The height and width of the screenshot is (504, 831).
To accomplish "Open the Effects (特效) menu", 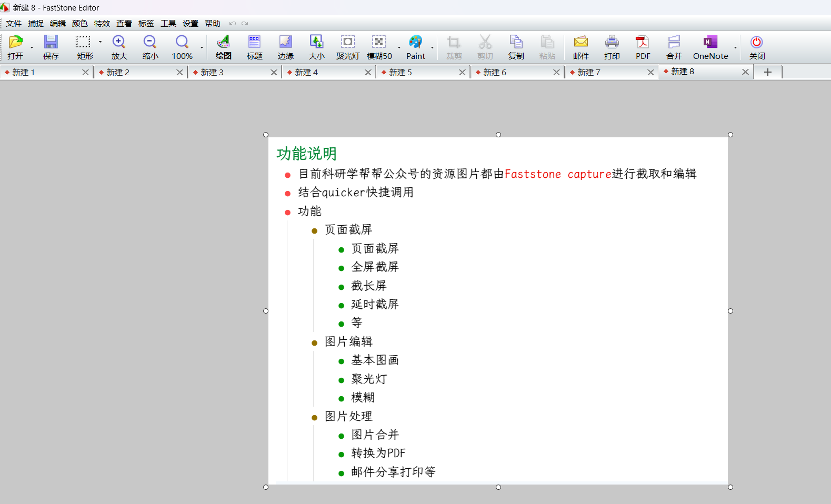I will coord(102,24).
